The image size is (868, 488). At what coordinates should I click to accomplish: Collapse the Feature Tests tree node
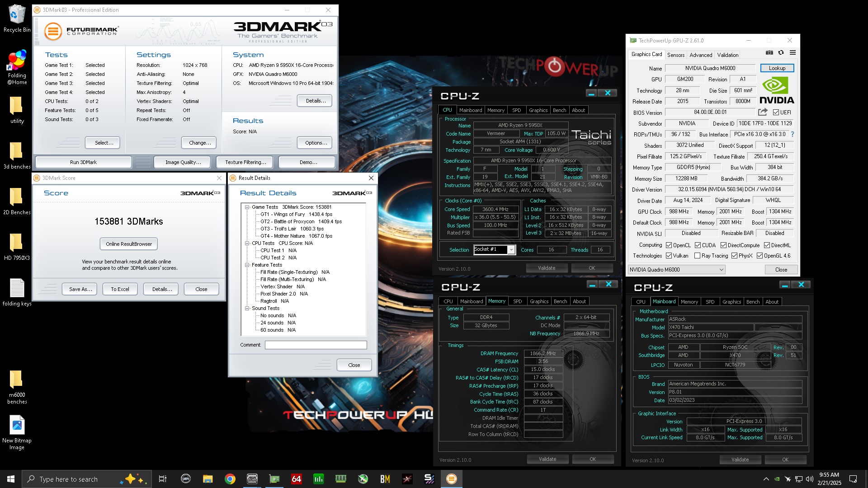coord(247,265)
